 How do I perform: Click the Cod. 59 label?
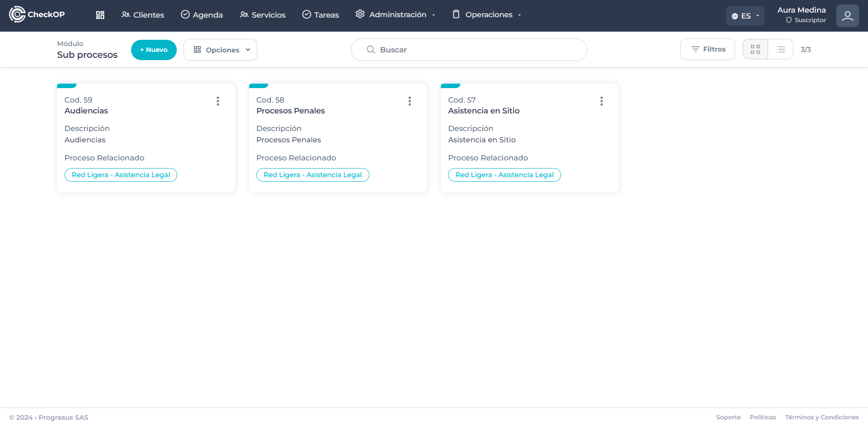point(78,100)
